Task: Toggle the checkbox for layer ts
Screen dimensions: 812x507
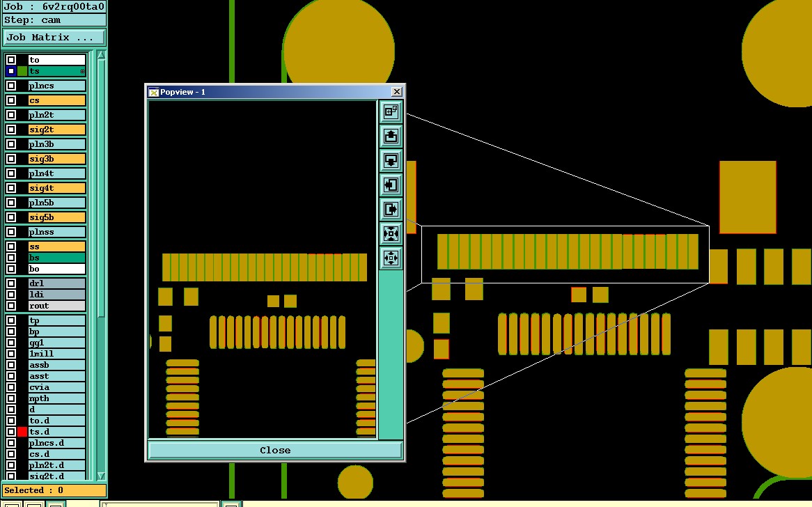Action: point(11,71)
